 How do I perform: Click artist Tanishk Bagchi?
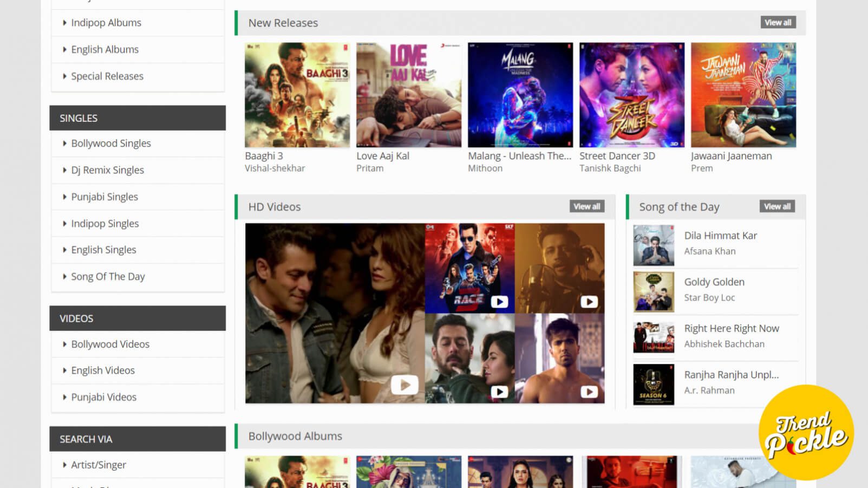tap(610, 168)
